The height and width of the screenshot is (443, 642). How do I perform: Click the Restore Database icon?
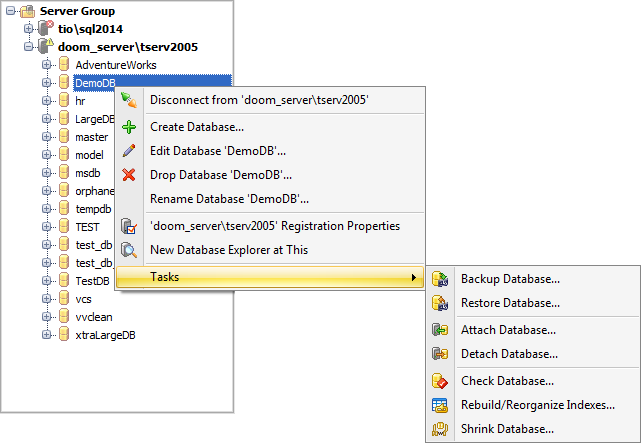coord(439,303)
